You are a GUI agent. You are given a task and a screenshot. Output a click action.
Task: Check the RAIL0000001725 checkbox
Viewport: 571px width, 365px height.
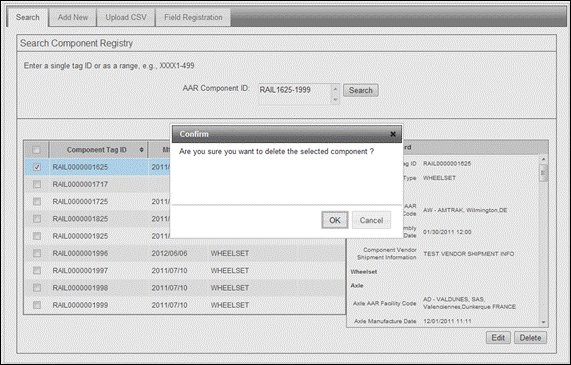[x=37, y=201]
